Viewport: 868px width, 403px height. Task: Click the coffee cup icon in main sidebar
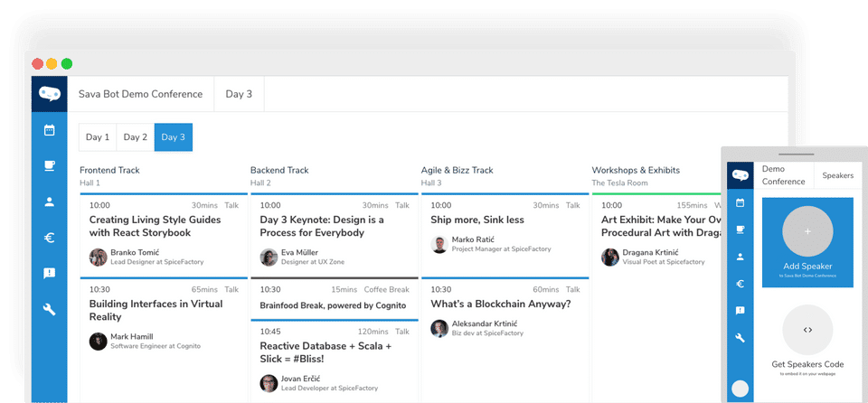click(50, 166)
